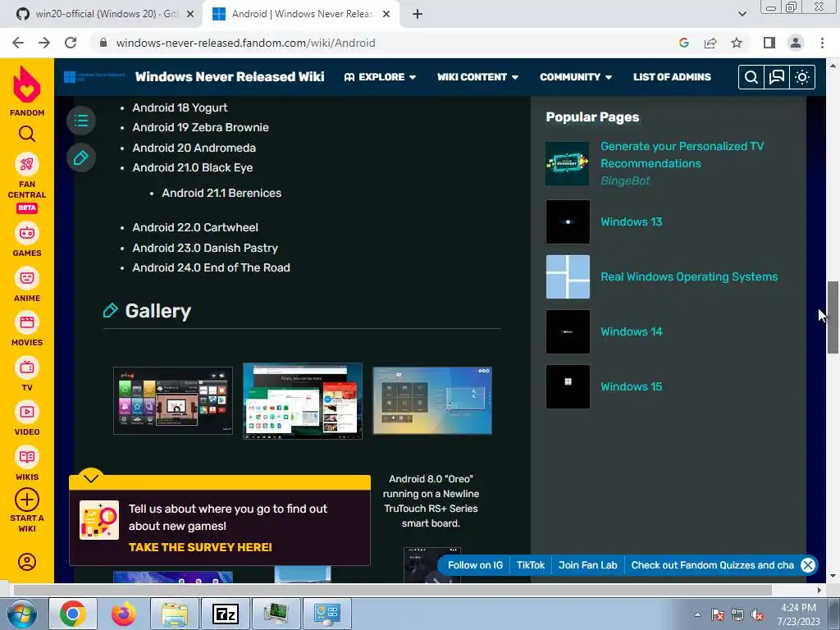Open the List of Admins menu item
The image size is (840, 630).
pyautogui.click(x=672, y=77)
